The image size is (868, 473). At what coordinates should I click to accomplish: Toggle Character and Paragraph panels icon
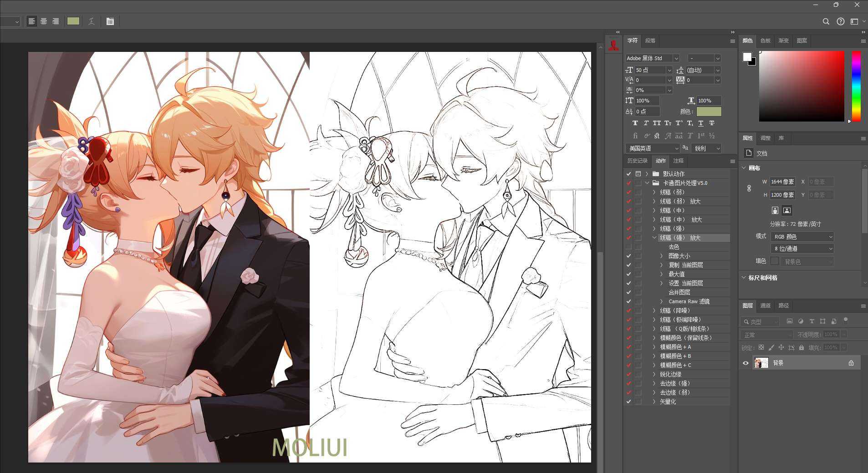[x=110, y=21]
